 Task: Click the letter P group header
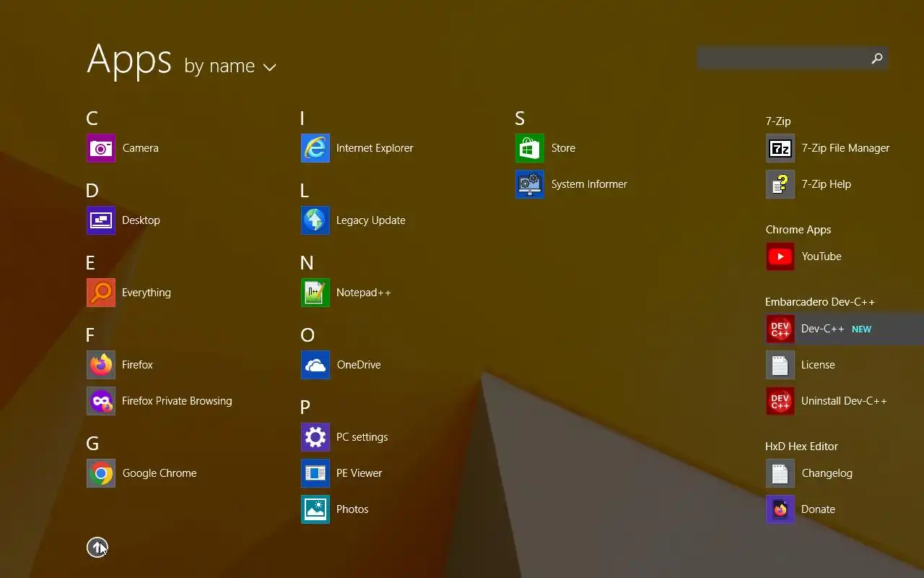click(x=305, y=407)
